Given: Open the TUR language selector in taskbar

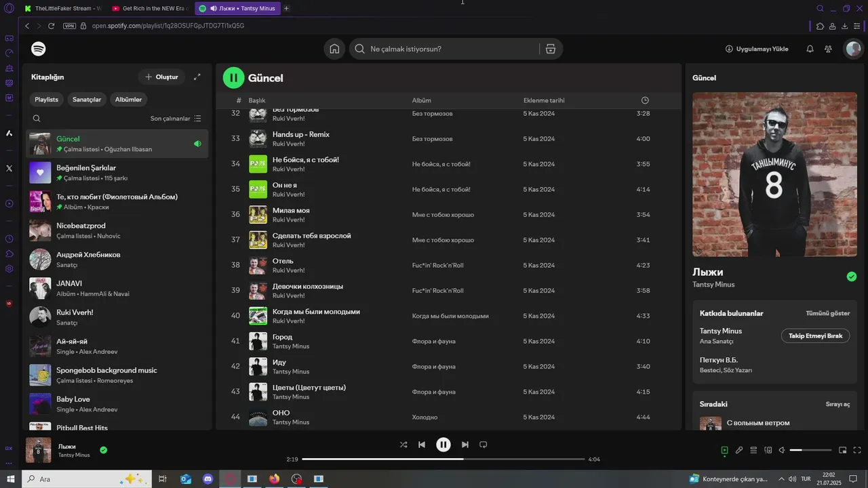Looking at the screenshot, I should (x=806, y=479).
